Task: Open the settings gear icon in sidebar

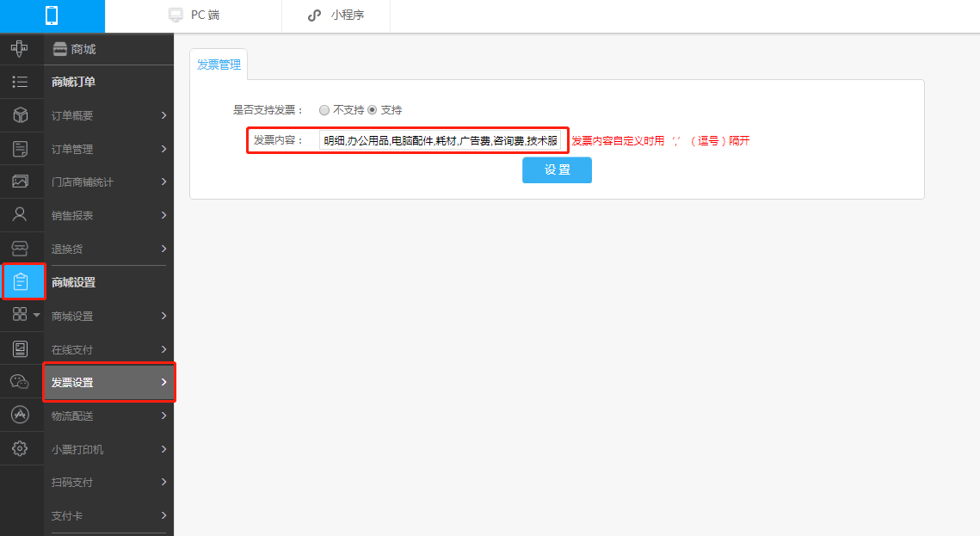Action: click(20, 448)
